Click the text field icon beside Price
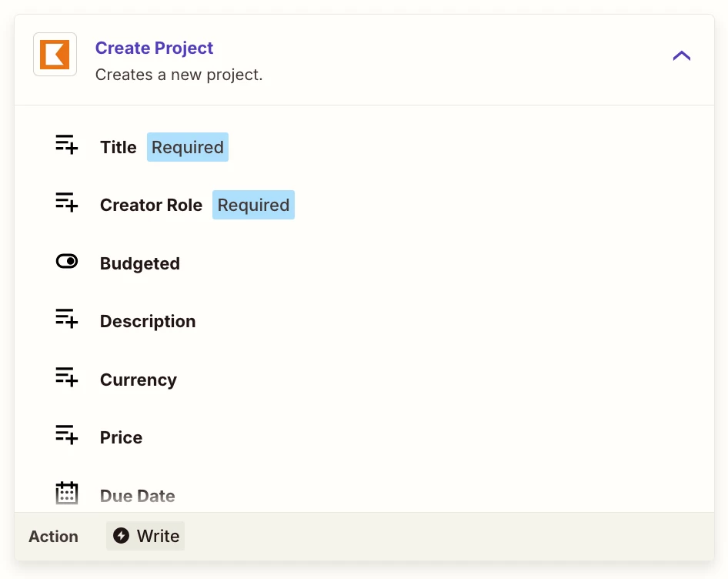Viewport: 728px width, 579px height. point(67,435)
